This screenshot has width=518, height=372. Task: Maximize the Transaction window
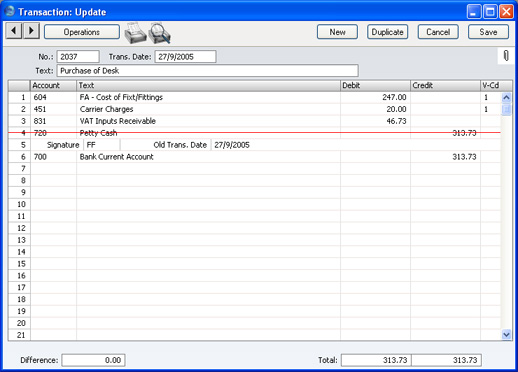[490, 12]
